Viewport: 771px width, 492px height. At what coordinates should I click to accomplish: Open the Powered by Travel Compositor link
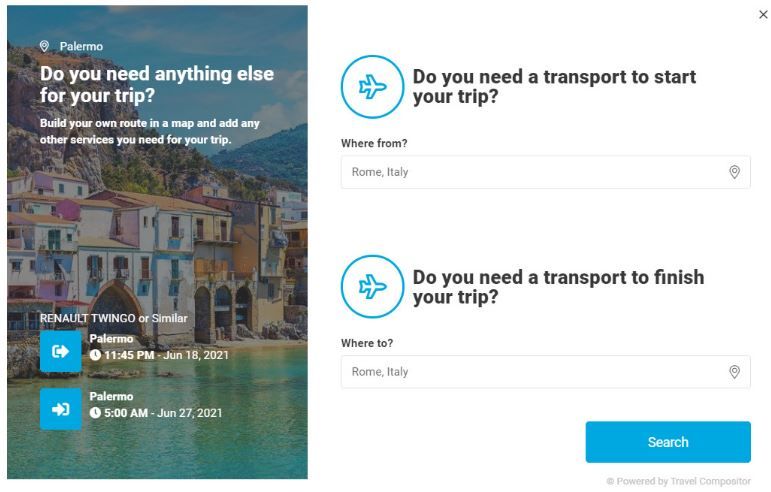click(678, 481)
